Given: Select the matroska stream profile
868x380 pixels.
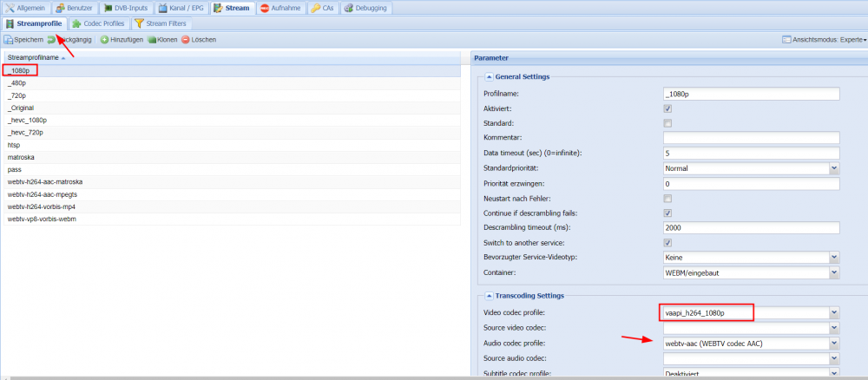Looking at the screenshot, I should [x=232, y=157].
